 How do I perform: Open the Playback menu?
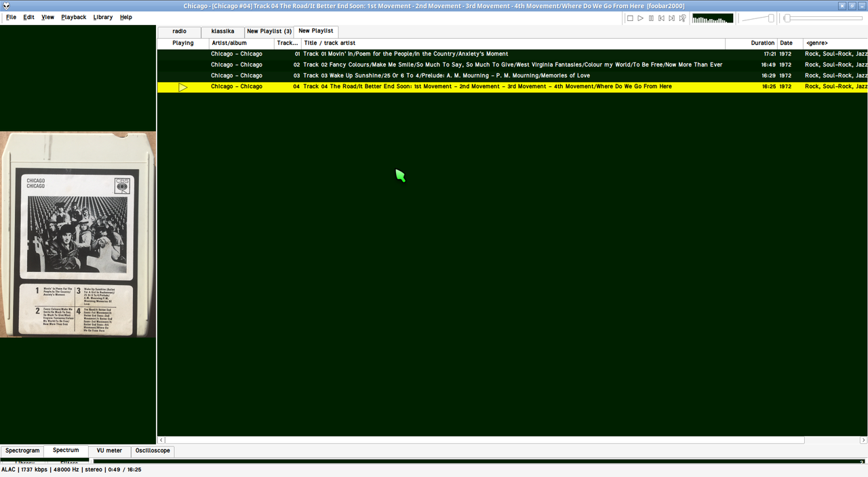pyautogui.click(x=74, y=17)
